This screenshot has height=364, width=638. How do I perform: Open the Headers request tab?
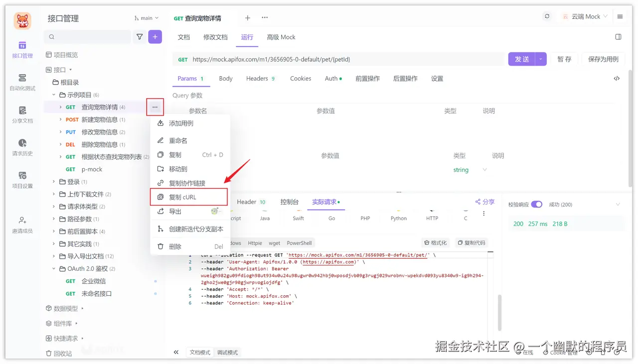[x=261, y=79]
